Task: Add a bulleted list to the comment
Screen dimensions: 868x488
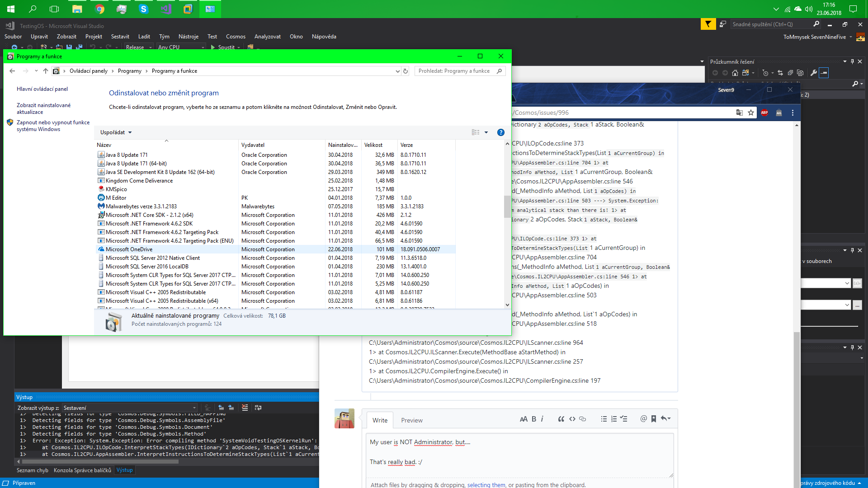Action: (604, 419)
